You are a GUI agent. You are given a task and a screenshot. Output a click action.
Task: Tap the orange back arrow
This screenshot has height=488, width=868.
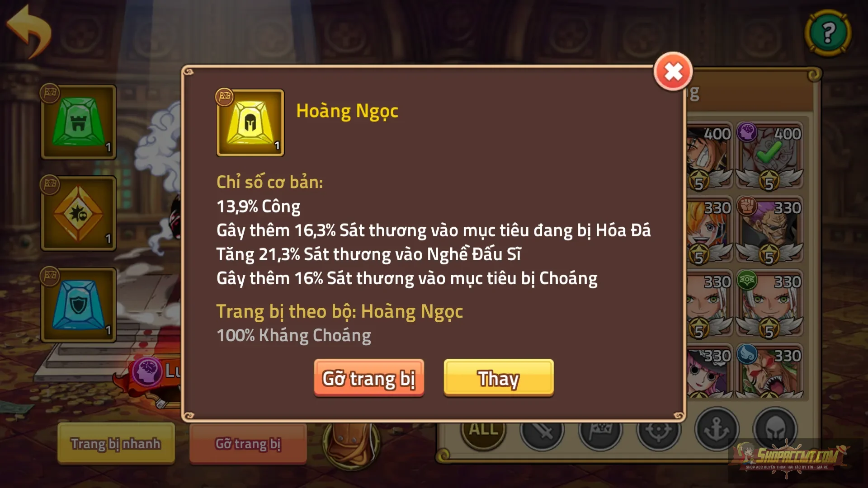pyautogui.click(x=29, y=31)
